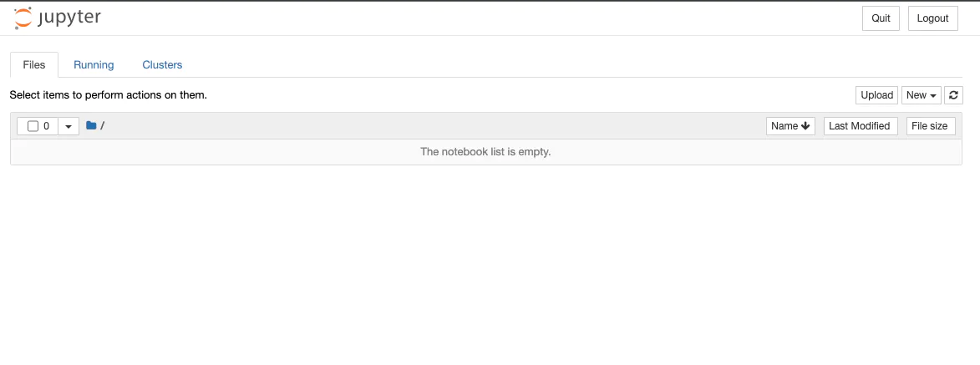The image size is (980, 365).
Task: Click the Name column sort label
Action: (x=785, y=126)
